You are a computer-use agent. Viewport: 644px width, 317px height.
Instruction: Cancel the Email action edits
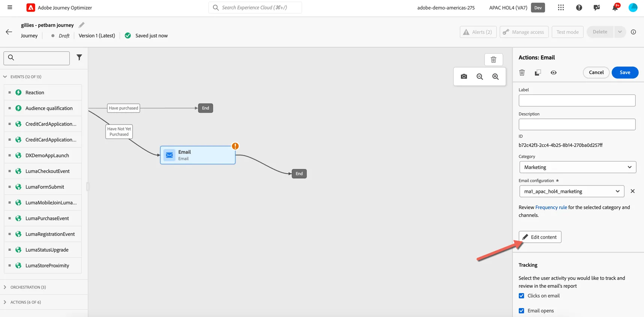click(596, 72)
